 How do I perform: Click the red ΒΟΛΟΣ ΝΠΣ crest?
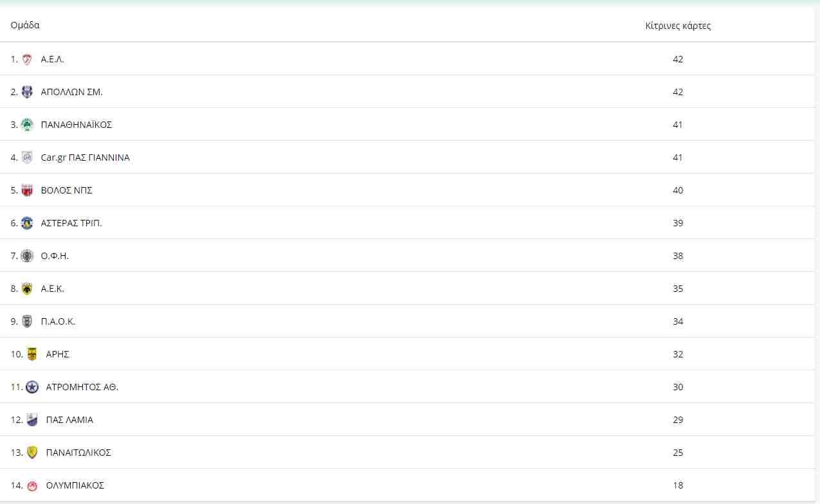point(27,190)
